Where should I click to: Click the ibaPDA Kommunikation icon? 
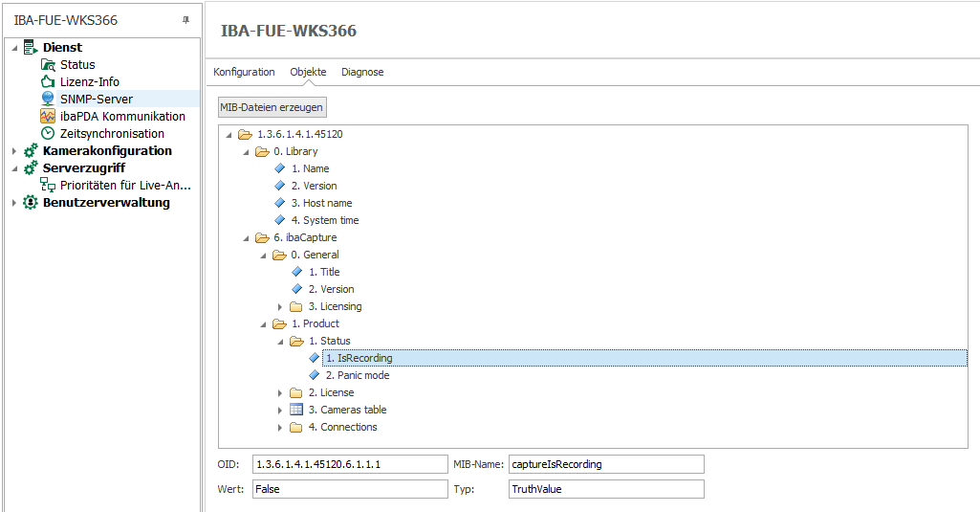(x=48, y=117)
